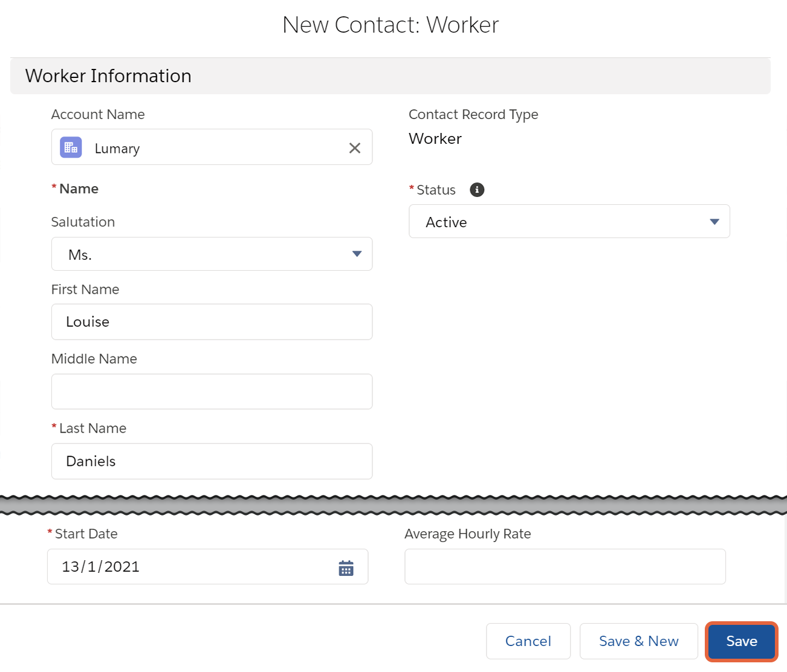
Task: Open the Salutation picklist showing Ms.
Action: coord(212,254)
